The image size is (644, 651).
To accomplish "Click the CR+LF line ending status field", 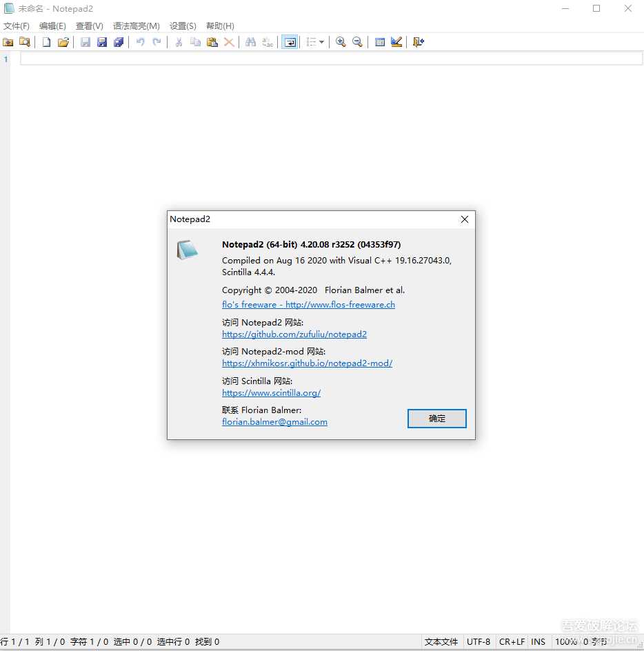I will point(512,641).
